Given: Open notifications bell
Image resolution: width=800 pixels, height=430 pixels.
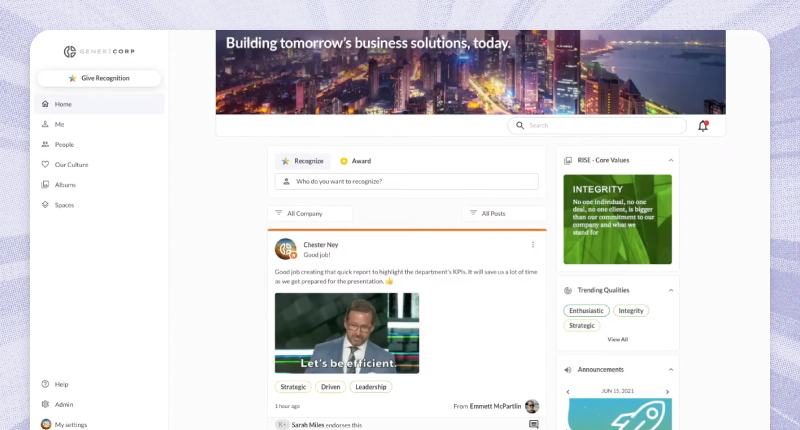Looking at the screenshot, I should point(703,126).
